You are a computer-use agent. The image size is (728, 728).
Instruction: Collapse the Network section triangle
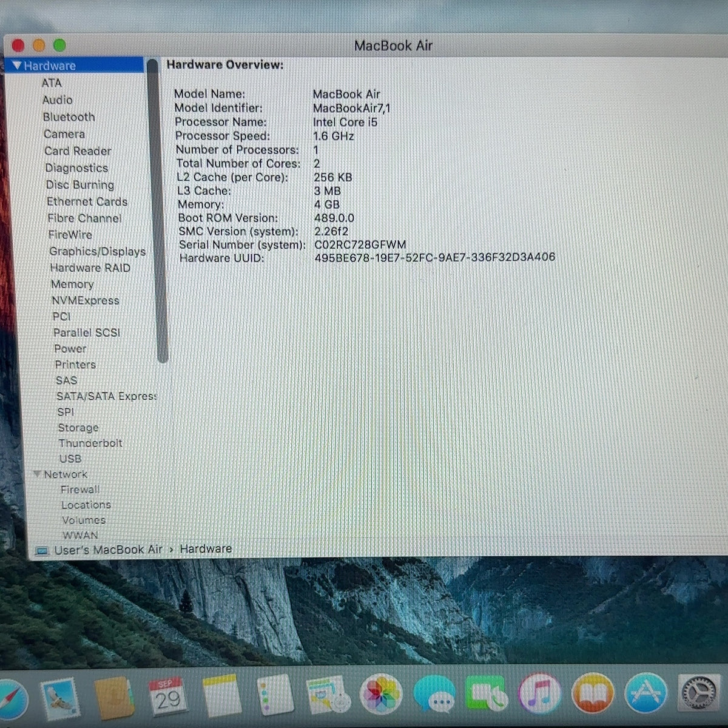[x=37, y=474]
